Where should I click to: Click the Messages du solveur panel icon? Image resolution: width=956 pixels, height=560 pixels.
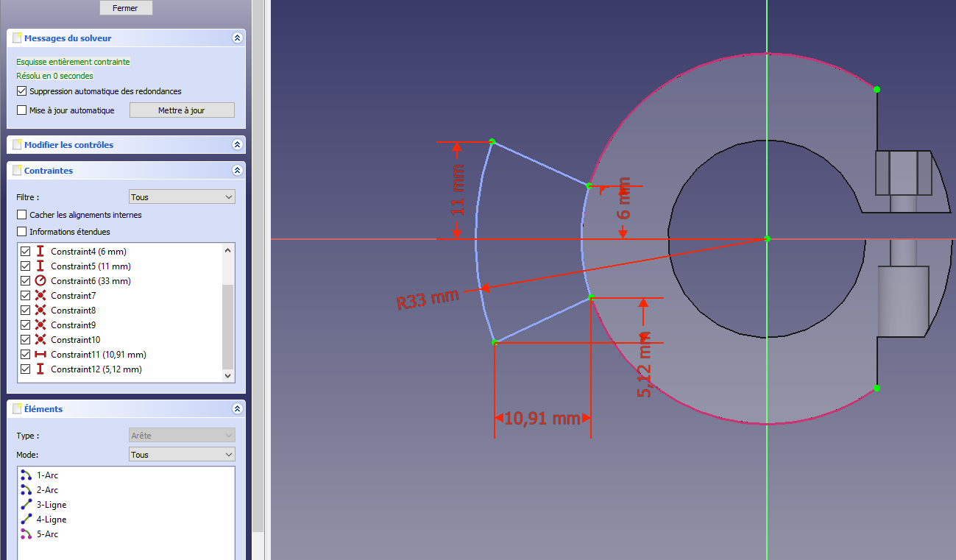(16, 38)
